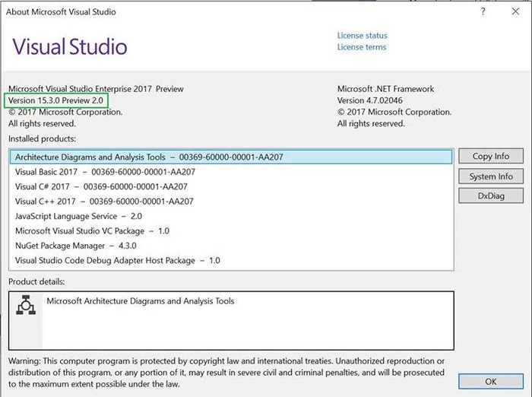Viewport: 532px width, 397px height.
Task: Click the Version 15.3.0 Preview 2.0 text
Action: click(x=55, y=100)
